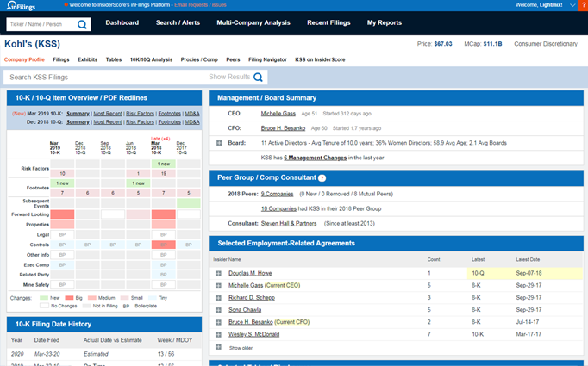Open KSS on InsiderScore tab

320,59
